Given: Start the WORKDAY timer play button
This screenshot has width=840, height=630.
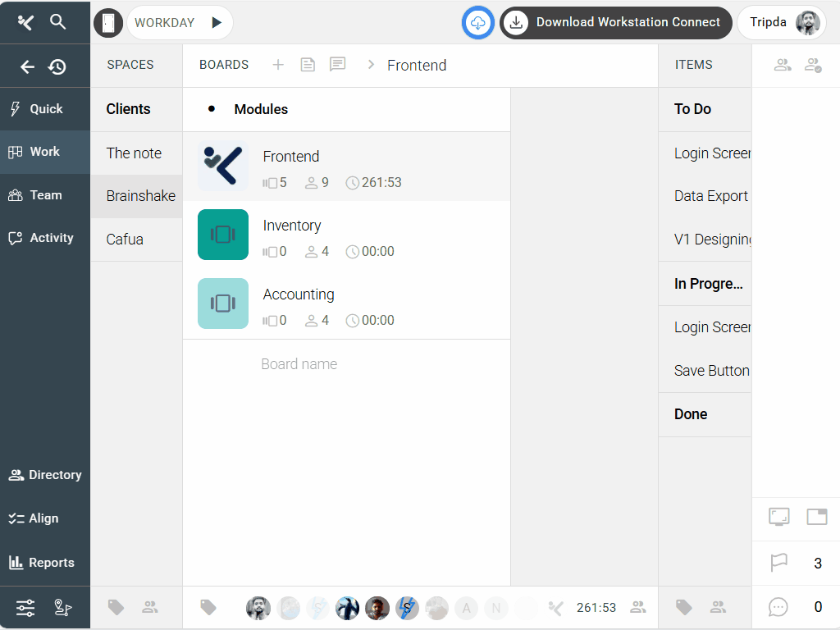Looking at the screenshot, I should [217, 23].
